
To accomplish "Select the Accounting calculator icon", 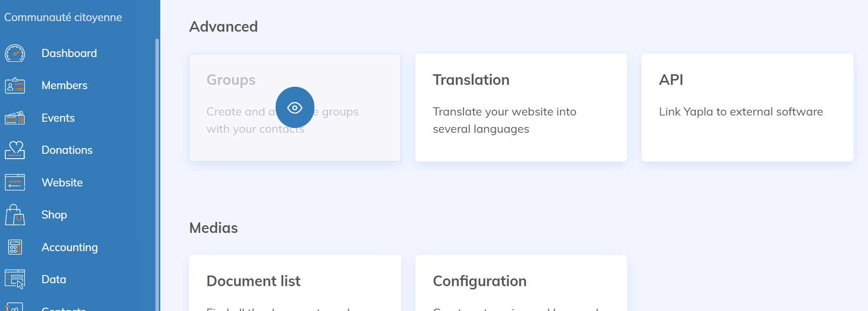I will (x=15, y=247).
